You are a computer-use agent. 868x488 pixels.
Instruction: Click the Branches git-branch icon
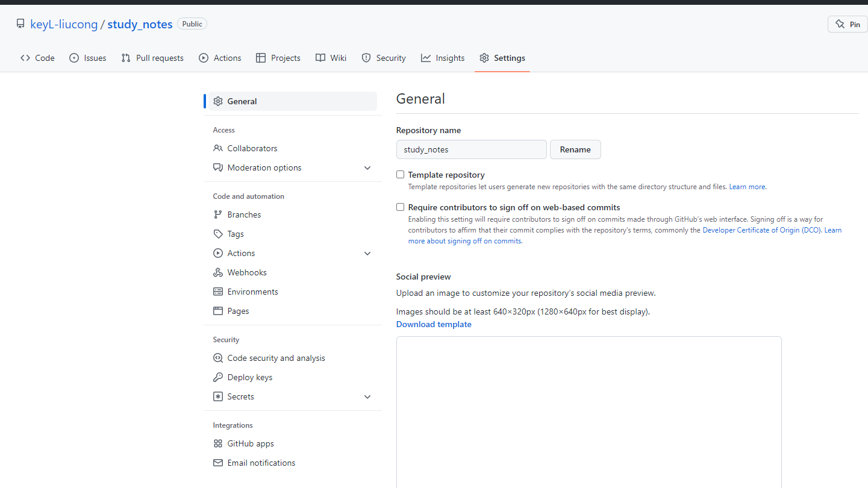point(218,214)
